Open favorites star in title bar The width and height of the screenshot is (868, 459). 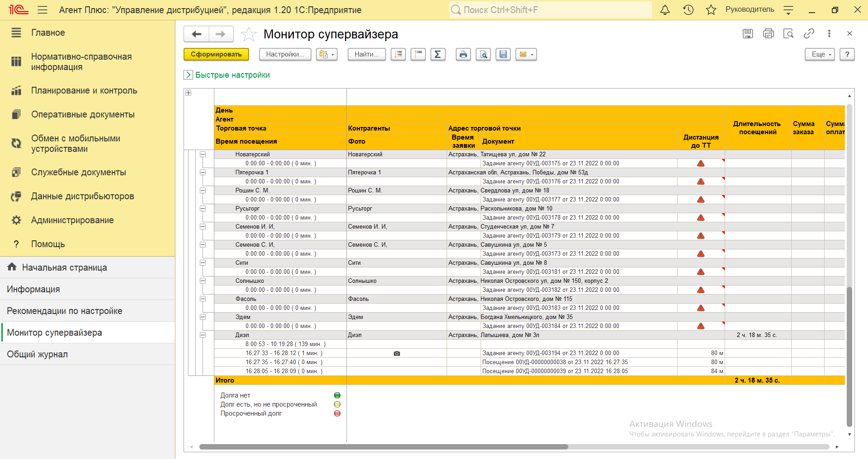[711, 10]
